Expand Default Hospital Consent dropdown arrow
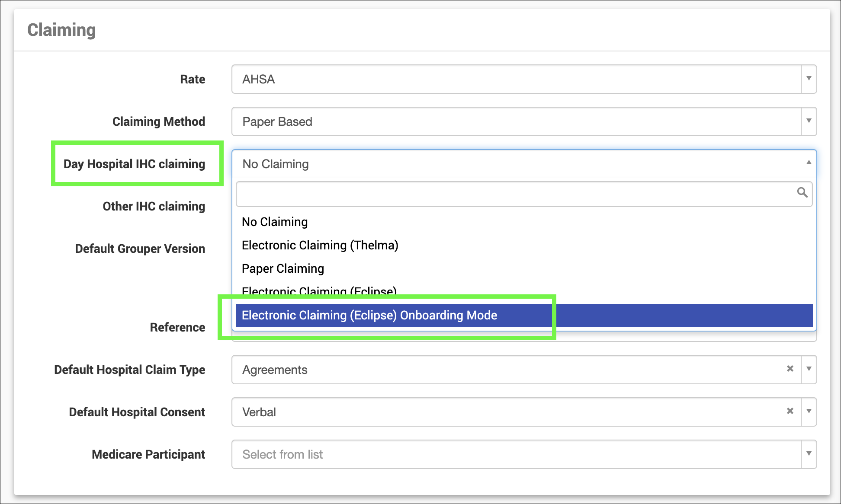 [809, 411]
